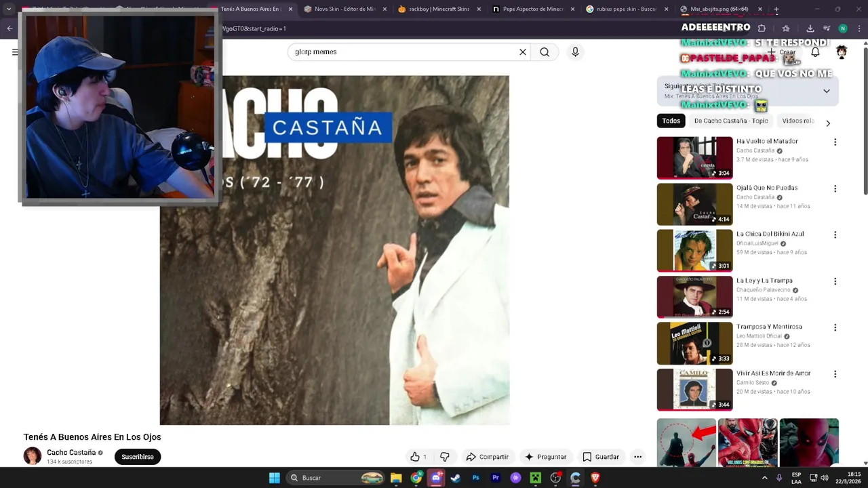The image size is (868, 488).
Task: Open Discord from the taskbar
Action: (436, 478)
